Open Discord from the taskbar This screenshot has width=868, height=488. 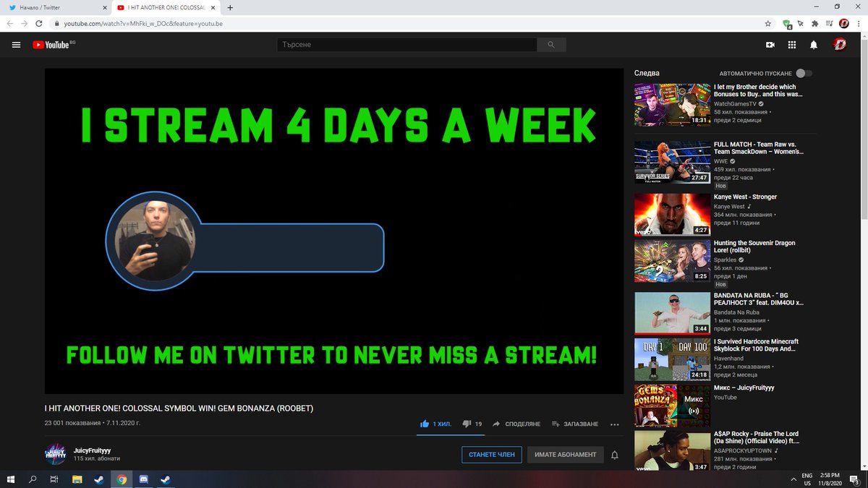(x=143, y=479)
